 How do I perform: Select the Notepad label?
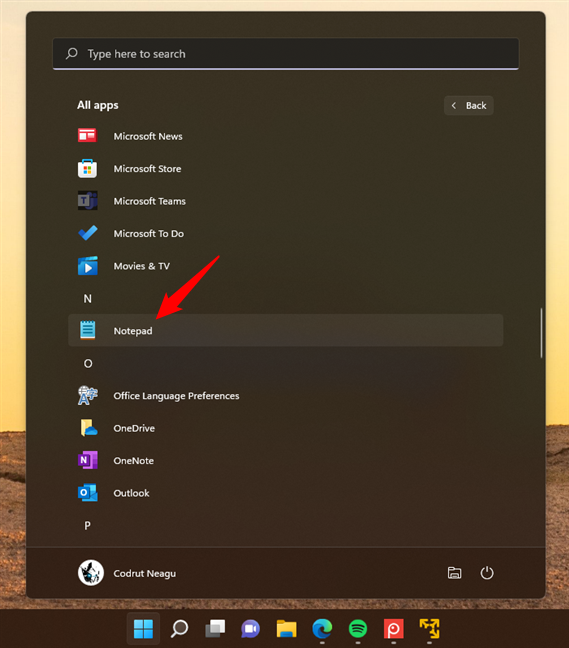click(x=133, y=331)
